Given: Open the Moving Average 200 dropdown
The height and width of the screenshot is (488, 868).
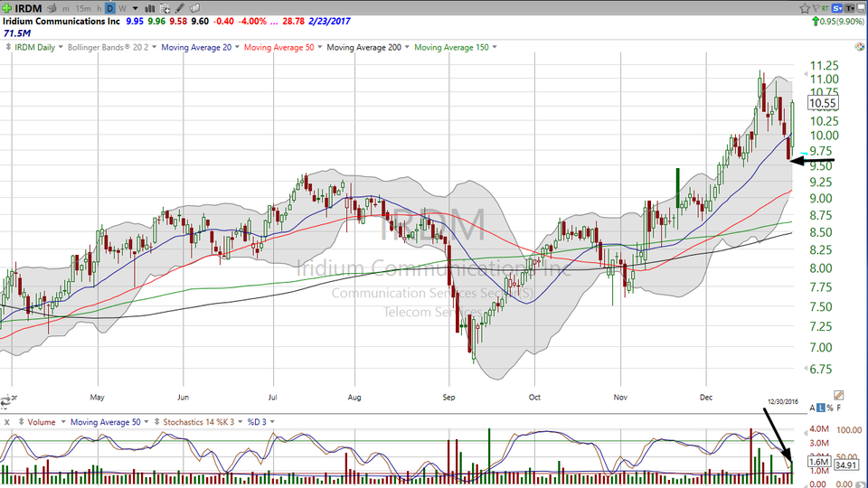Looking at the screenshot, I should pos(407,47).
